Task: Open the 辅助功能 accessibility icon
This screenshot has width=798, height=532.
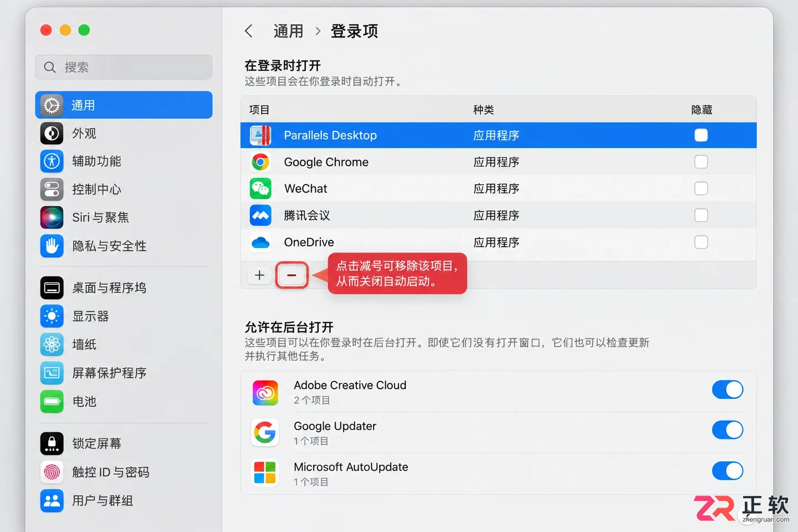Action: [52, 161]
